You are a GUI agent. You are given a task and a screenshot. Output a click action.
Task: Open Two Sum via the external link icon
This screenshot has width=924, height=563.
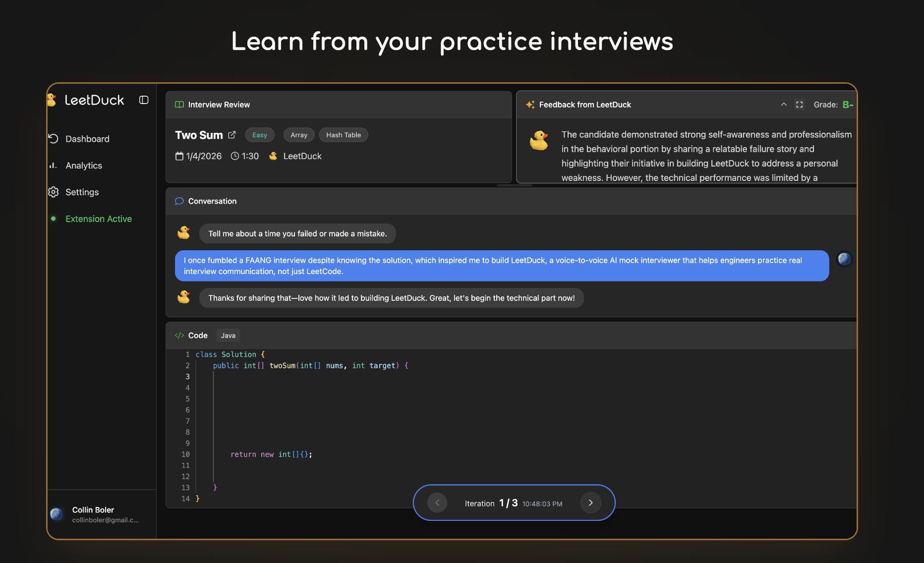tap(232, 134)
